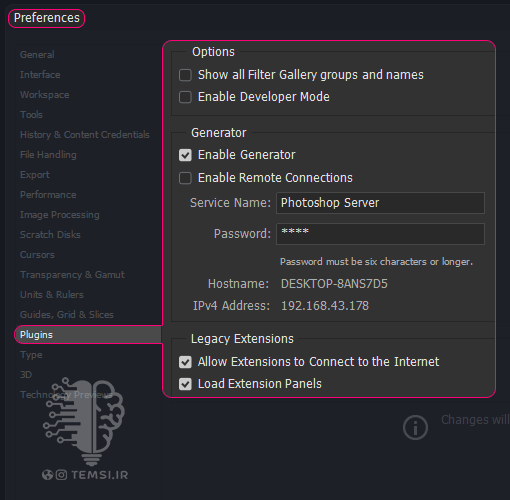The image size is (510, 500).
Task: Go to Workspace preferences
Action: coord(45,95)
